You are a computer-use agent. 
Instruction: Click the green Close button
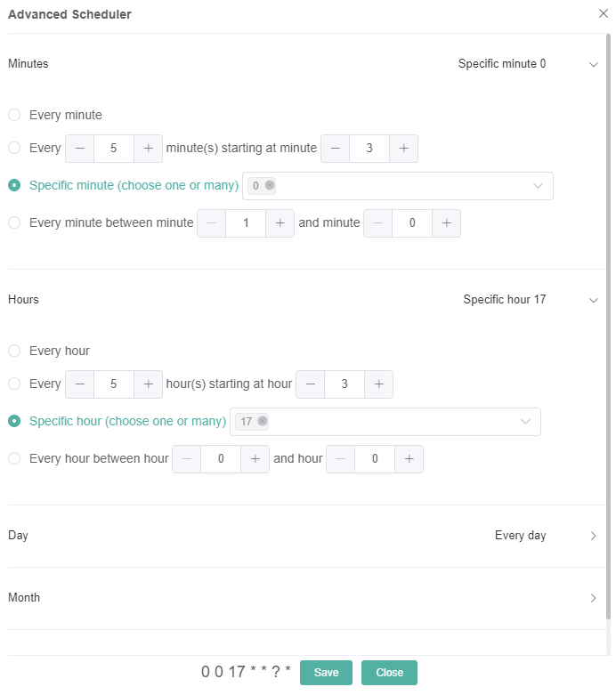tap(389, 673)
